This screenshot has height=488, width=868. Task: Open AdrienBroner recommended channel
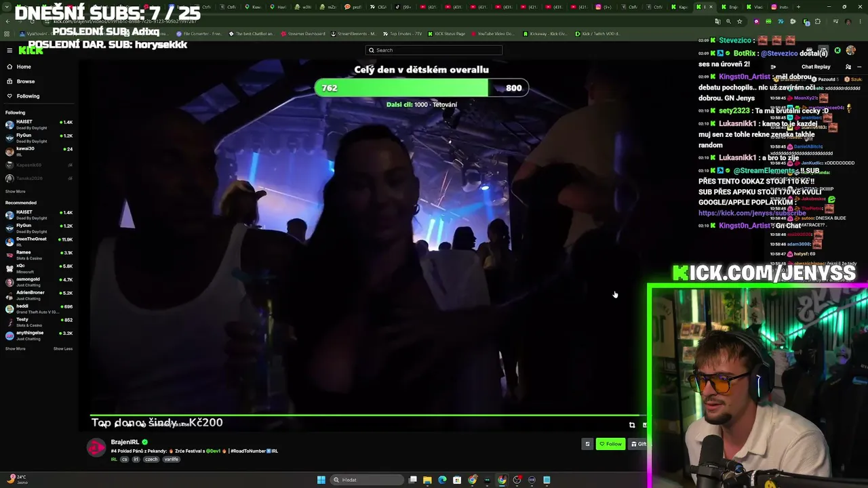click(39, 295)
